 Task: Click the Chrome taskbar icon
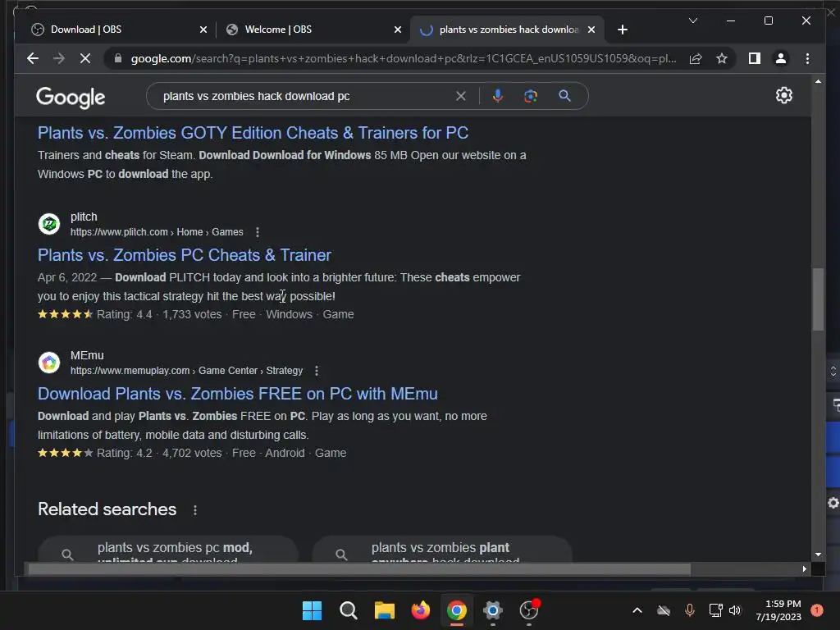point(457,610)
